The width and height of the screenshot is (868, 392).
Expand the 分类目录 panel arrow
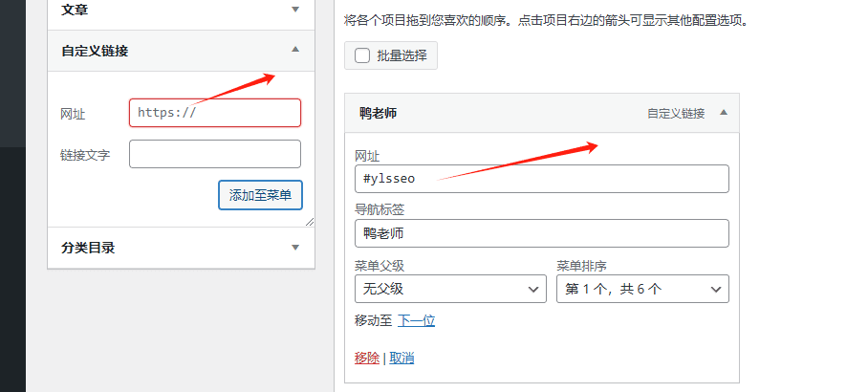(x=295, y=247)
